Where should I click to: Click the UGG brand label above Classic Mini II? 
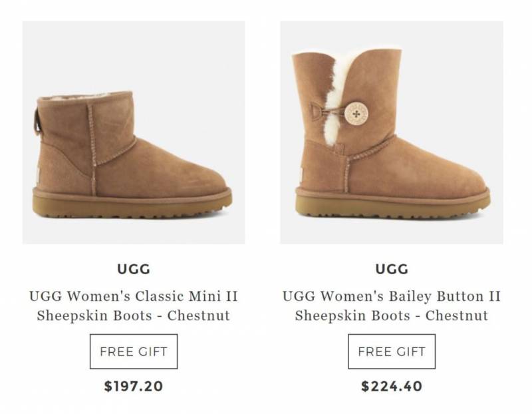133,270
